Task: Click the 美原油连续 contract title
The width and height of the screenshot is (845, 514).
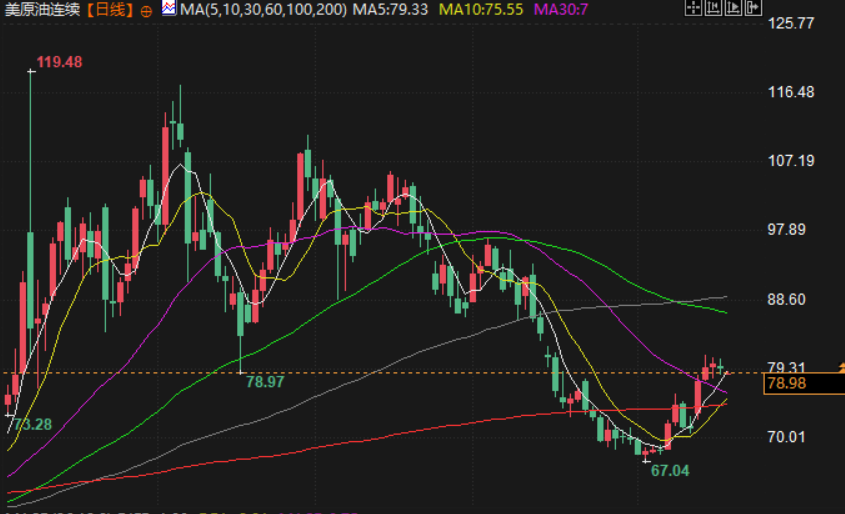Action: (43, 10)
